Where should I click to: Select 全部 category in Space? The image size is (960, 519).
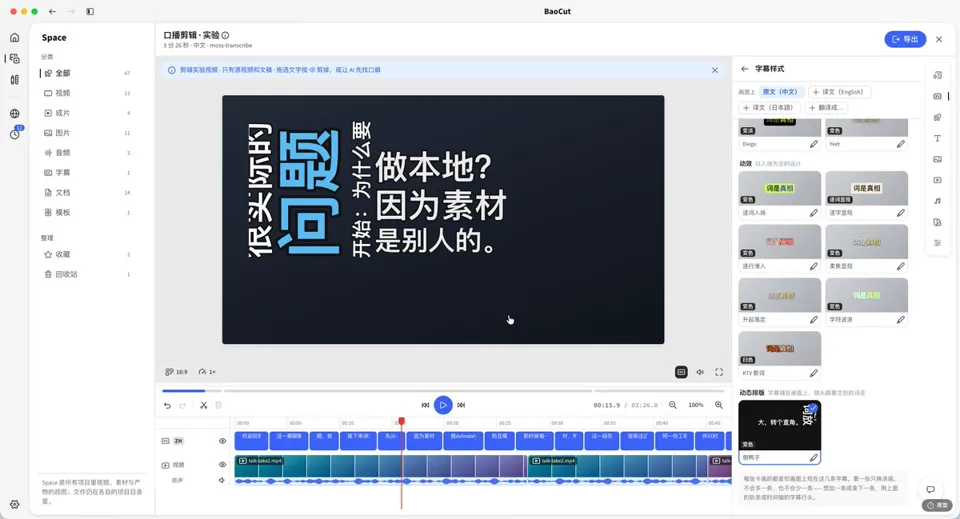87,73
